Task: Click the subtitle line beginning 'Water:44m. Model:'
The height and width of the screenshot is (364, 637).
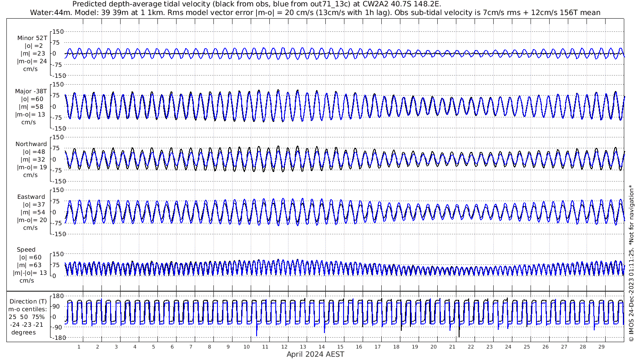Action: click(x=315, y=13)
